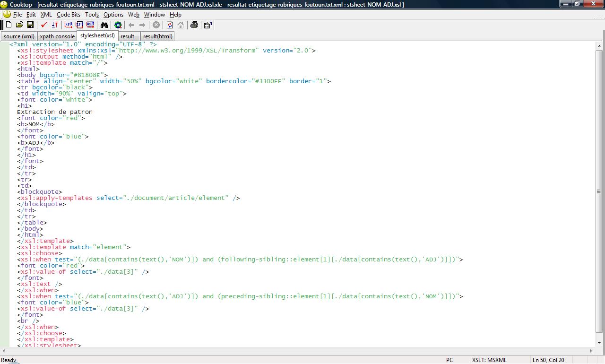605x364 pixels.
Task: Click the xsl:when test following-sibling line
Action: (x=240, y=260)
